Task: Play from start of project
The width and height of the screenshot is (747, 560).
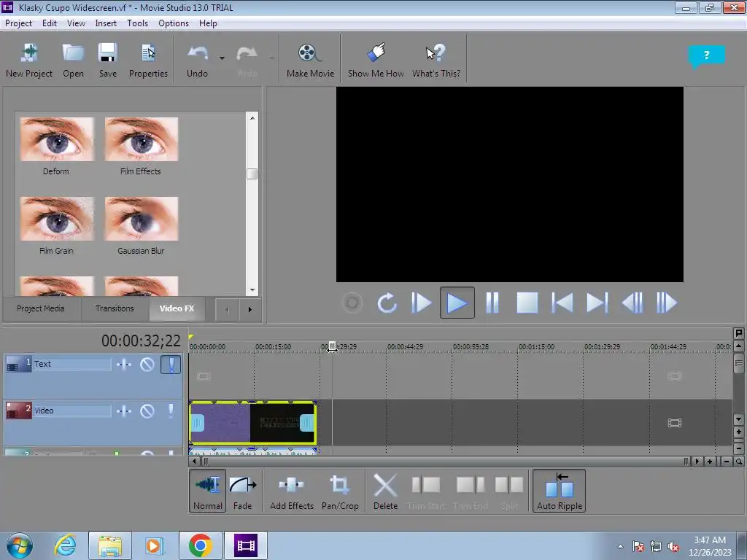Action: point(421,303)
